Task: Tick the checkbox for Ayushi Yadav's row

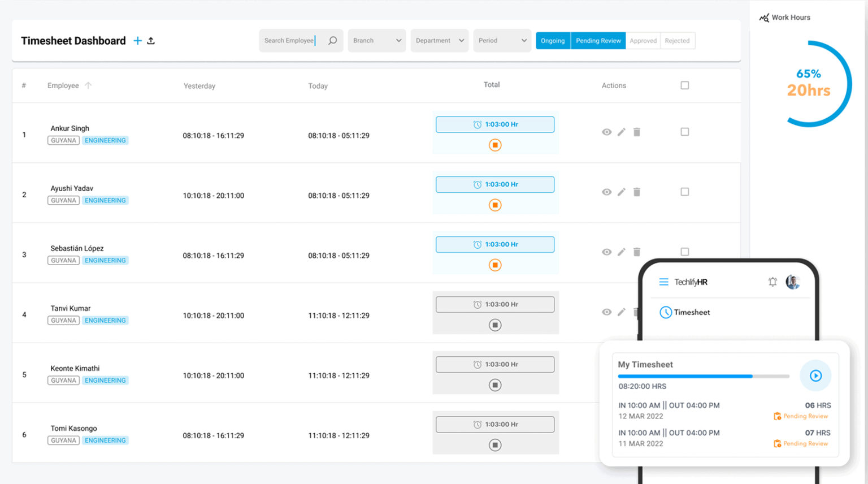Action: [x=685, y=192]
